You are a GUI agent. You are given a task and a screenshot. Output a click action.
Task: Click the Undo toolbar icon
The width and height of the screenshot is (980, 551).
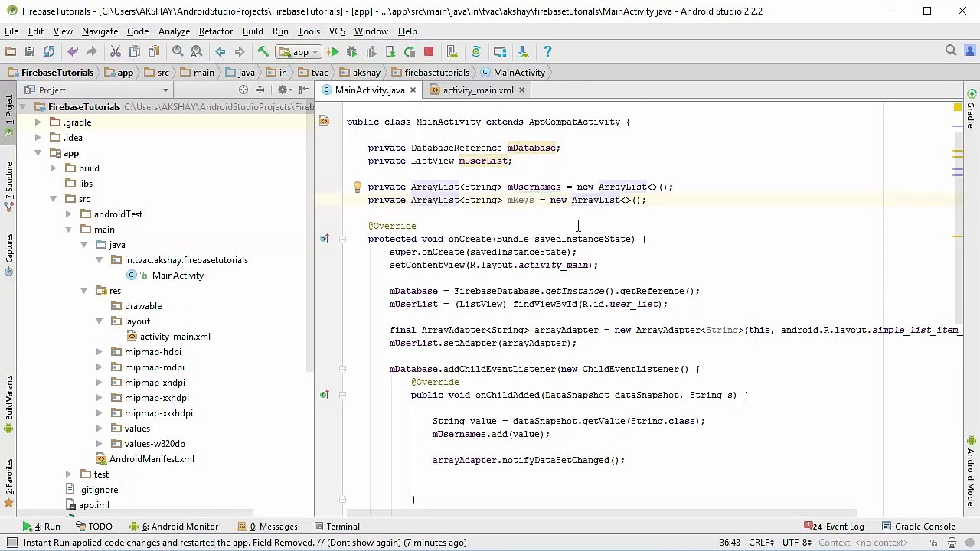pyautogui.click(x=73, y=51)
